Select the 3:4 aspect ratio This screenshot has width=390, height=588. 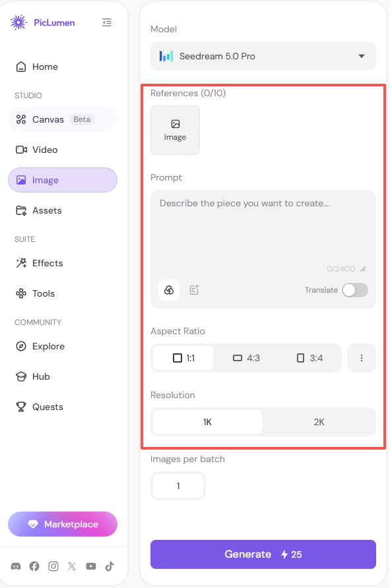click(x=309, y=358)
